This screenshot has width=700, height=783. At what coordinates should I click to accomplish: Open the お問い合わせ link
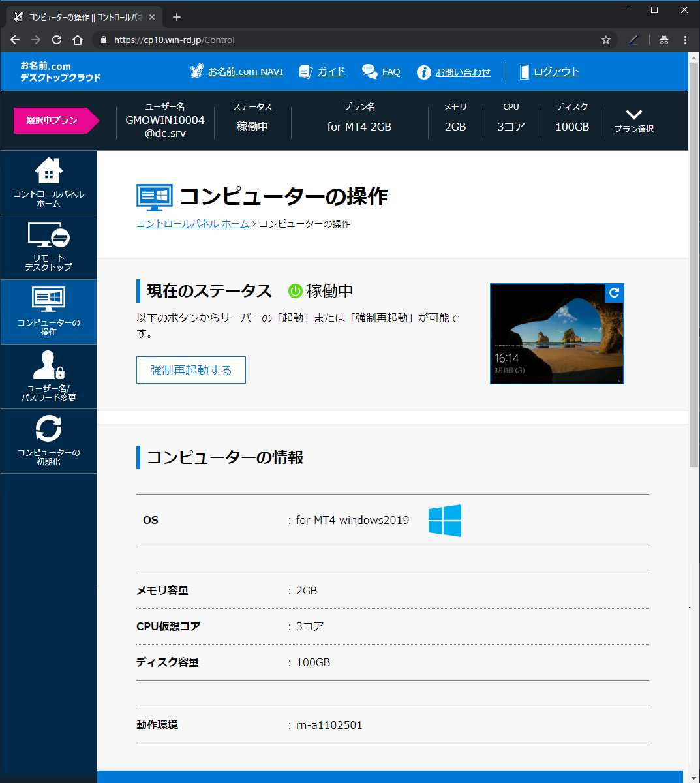[463, 72]
